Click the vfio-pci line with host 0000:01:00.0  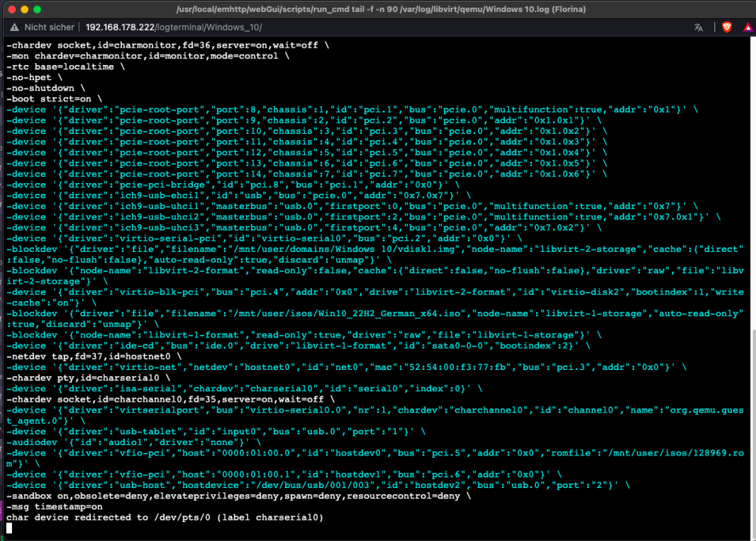[375, 459]
